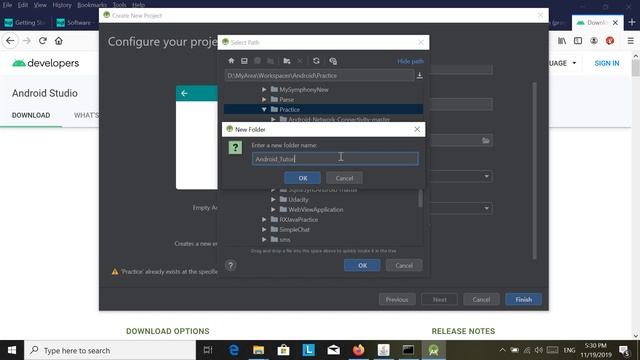Click back arrow in project preview
The height and width of the screenshot is (360, 640).
point(184,93)
